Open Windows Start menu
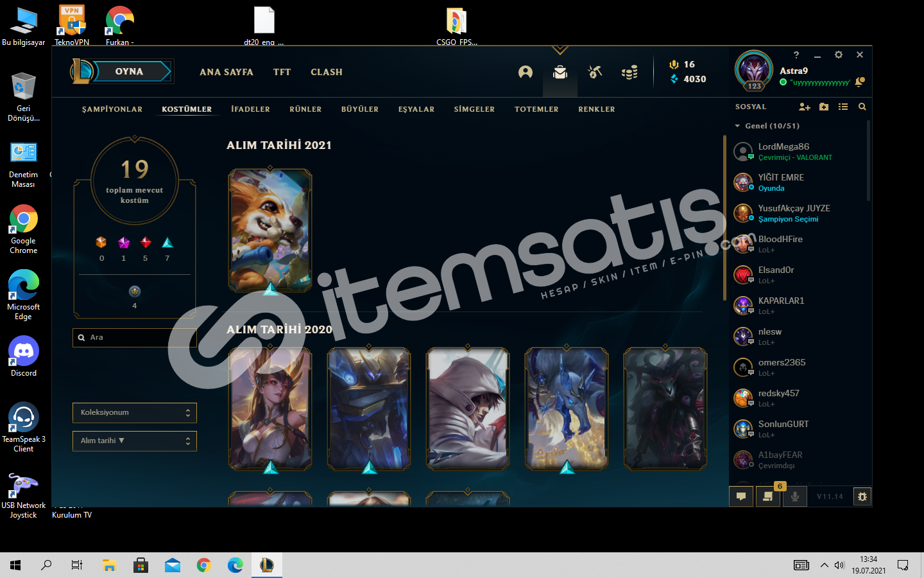The image size is (924, 578). coord(15,565)
